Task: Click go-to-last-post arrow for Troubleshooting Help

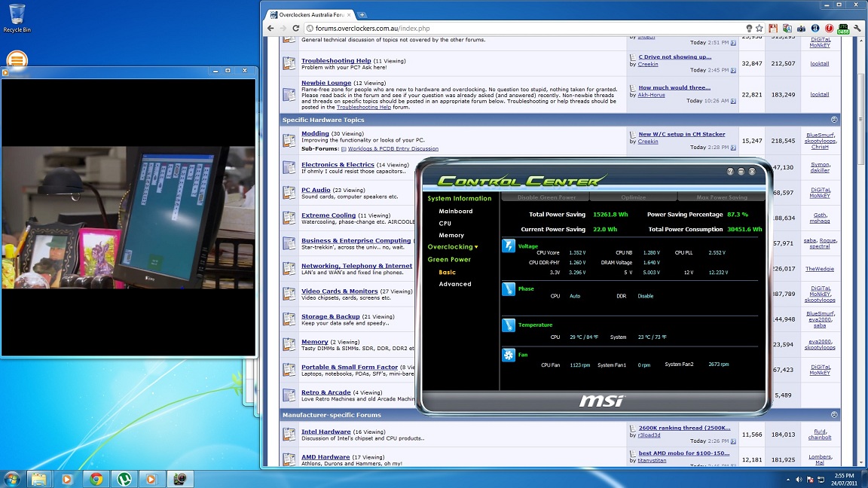Action: [733, 70]
